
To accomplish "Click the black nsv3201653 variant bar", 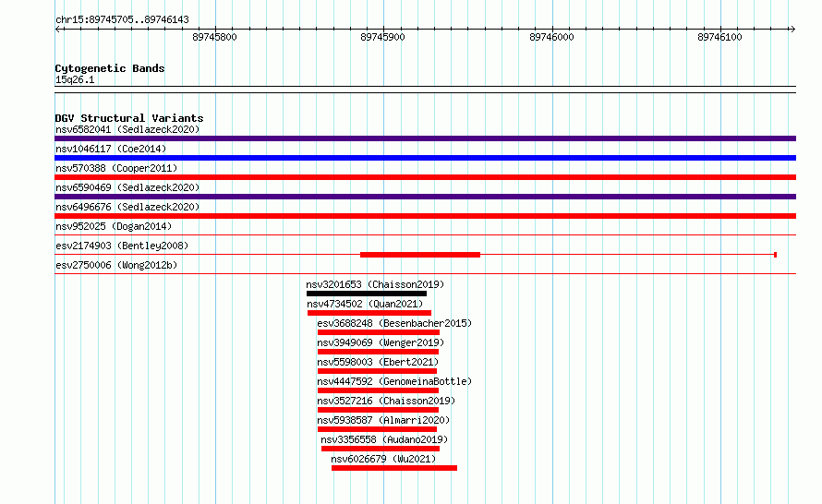I will point(367,294).
